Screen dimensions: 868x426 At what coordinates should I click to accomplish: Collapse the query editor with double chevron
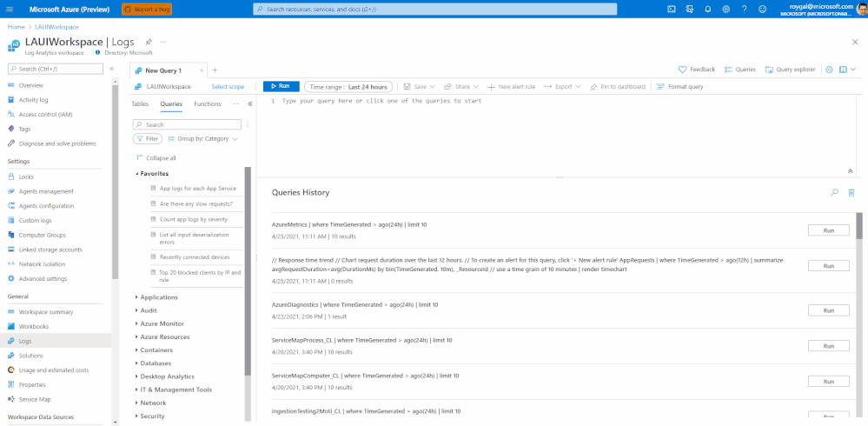tap(851, 171)
